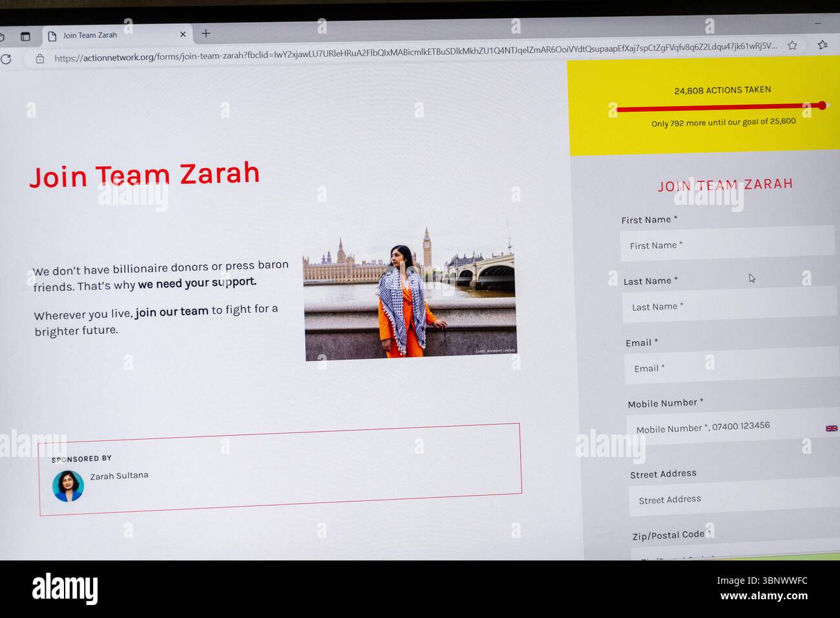Image resolution: width=840 pixels, height=618 pixels.
Task: Click the Mobile Number field label
Action: pos(666,403)
